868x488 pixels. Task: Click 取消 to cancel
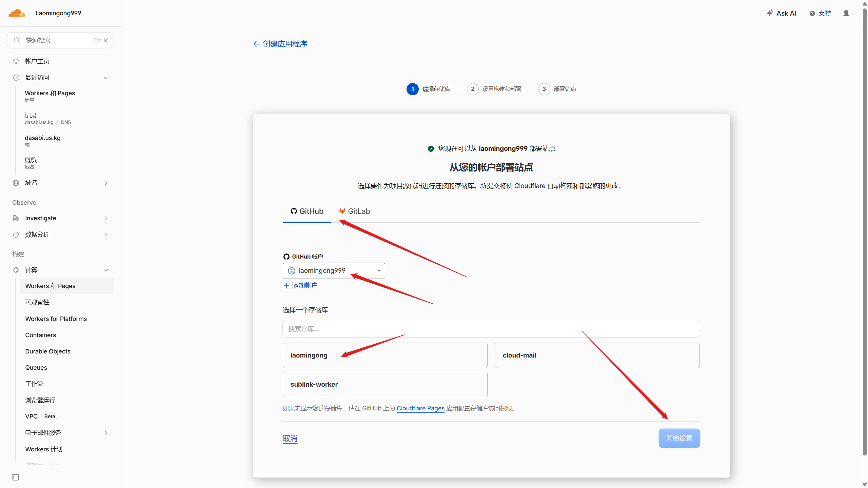coord(290,439)
